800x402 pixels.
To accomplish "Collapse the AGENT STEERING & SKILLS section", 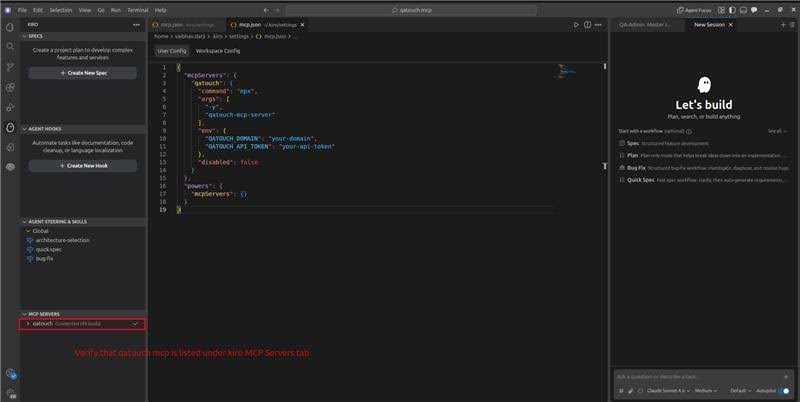I will click(83, 222).
